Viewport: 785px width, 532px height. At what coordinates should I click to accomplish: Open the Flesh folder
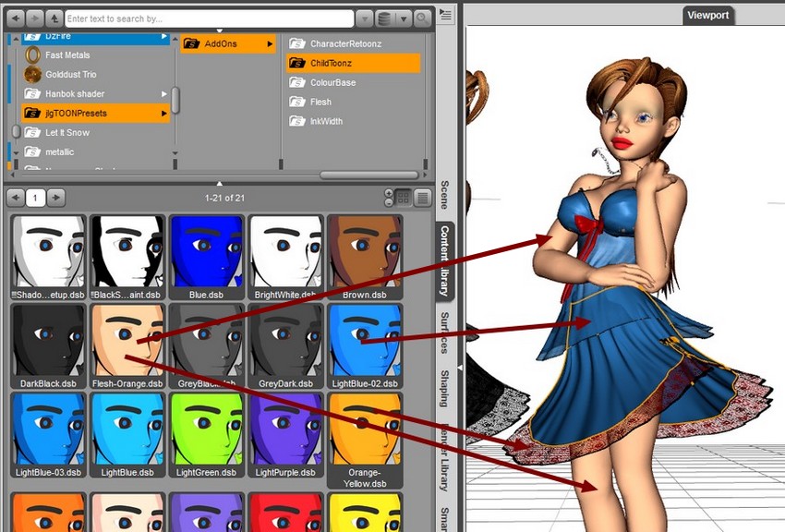click(x=353, y=103)
